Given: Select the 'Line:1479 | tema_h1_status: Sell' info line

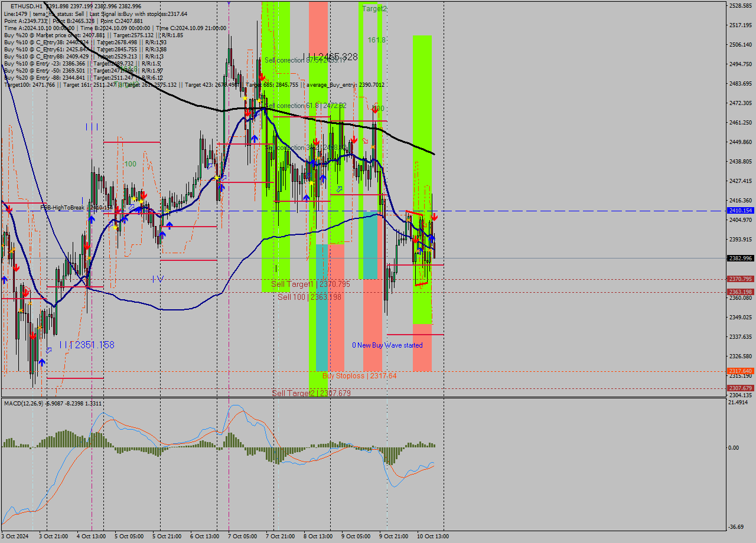Looking at the screenshot, I should 96,14.
